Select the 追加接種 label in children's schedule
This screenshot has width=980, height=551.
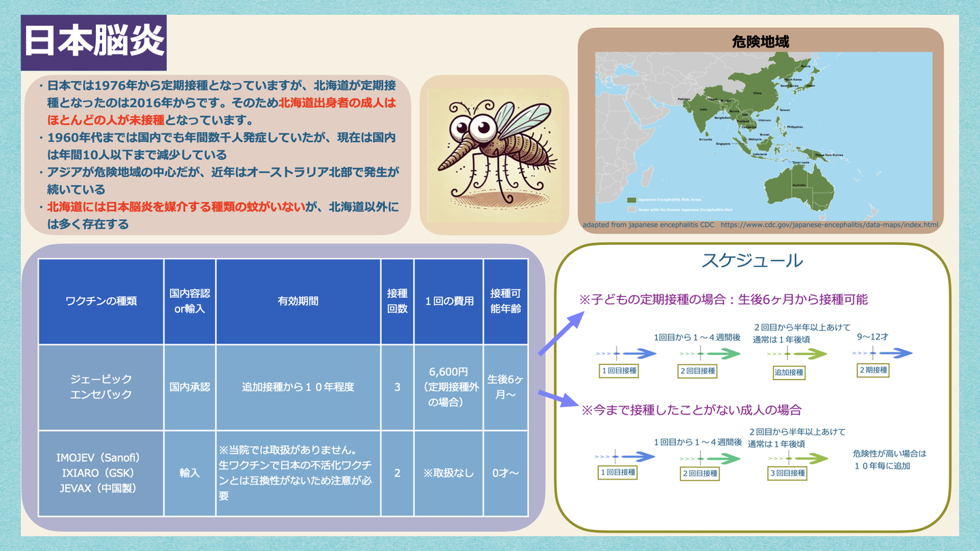coord(789,372)
